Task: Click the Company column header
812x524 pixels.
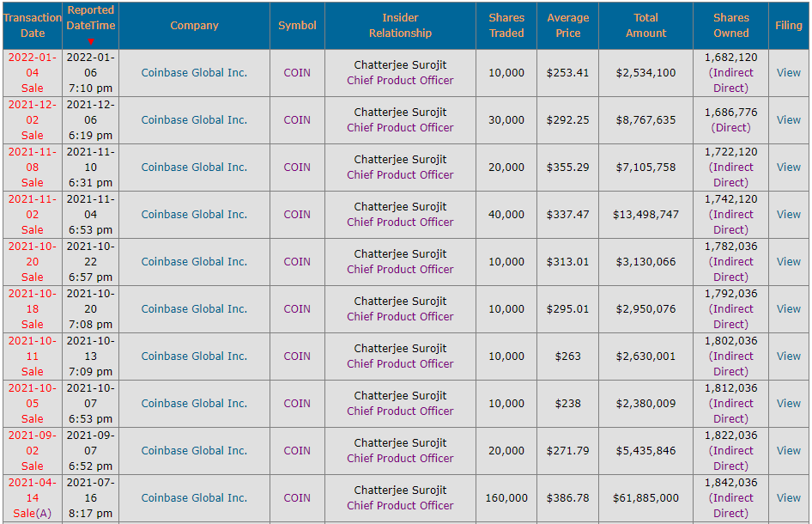Action: click(194, 26)
